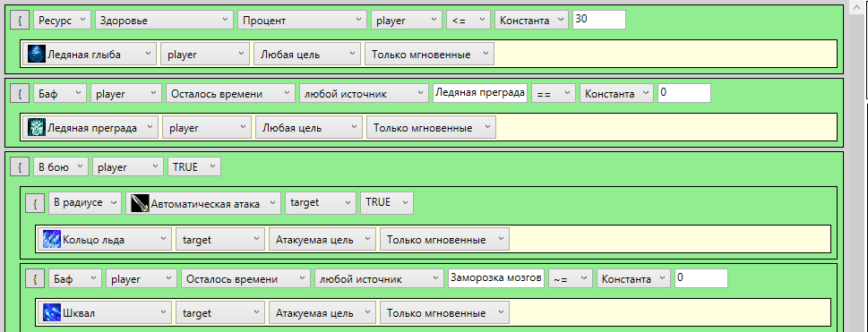Click the Автоматическая атака sword icon

(140, 203)
